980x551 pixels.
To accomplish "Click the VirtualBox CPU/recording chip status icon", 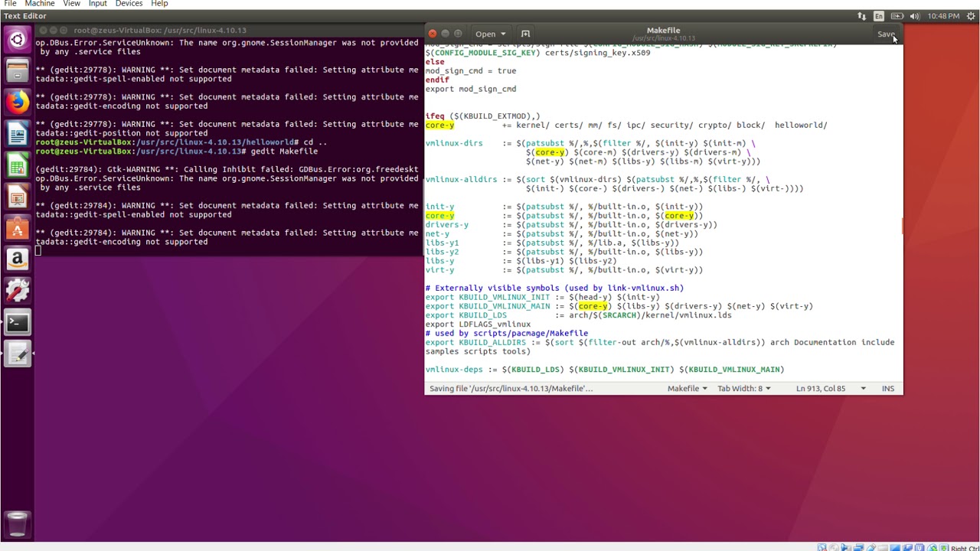I will point(920,548).
